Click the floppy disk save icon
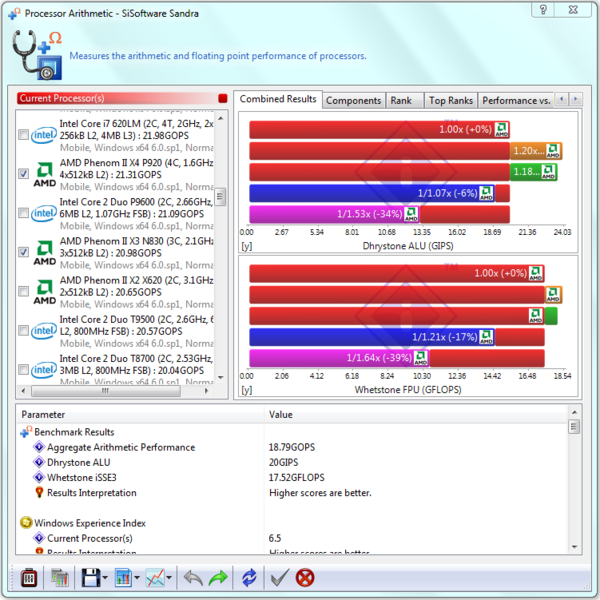The height and width of the screenshot is (600, 600). tap(90, 577)
